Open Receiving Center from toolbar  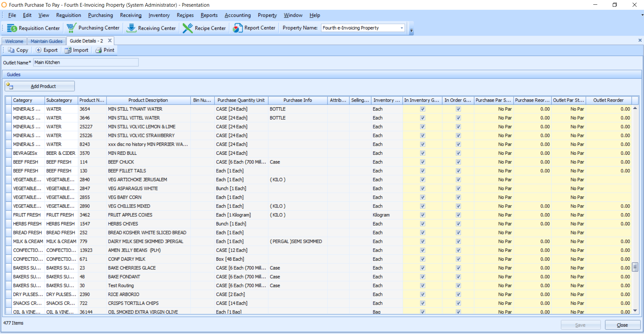tap(131, 28)
